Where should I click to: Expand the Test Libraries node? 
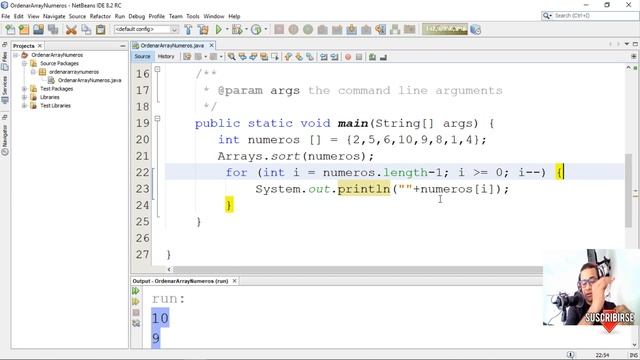click(x=24, y=106)
